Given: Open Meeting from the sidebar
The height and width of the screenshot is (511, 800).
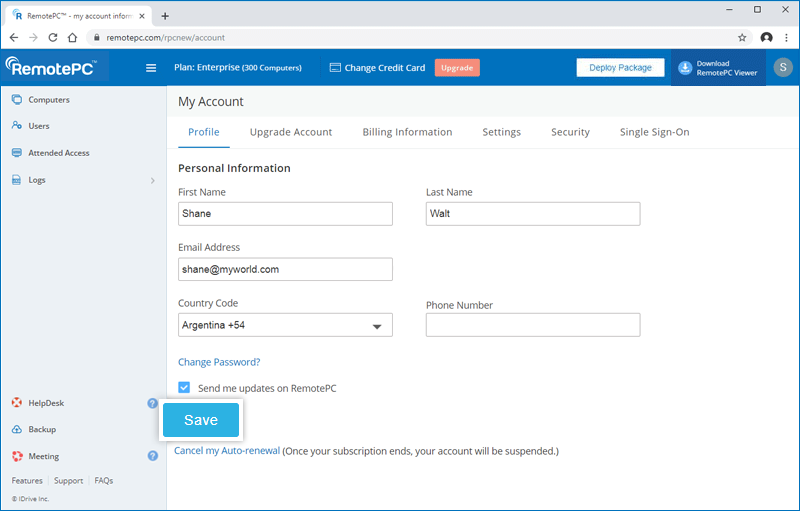Looking at the screenshot, I should point(35,456).
